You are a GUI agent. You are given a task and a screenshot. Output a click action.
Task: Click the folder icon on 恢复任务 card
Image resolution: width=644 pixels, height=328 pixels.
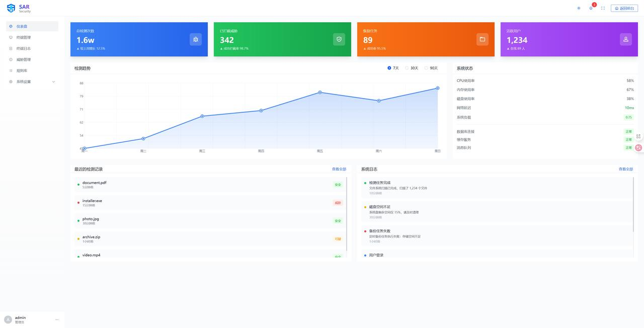[x=482, y=39]
